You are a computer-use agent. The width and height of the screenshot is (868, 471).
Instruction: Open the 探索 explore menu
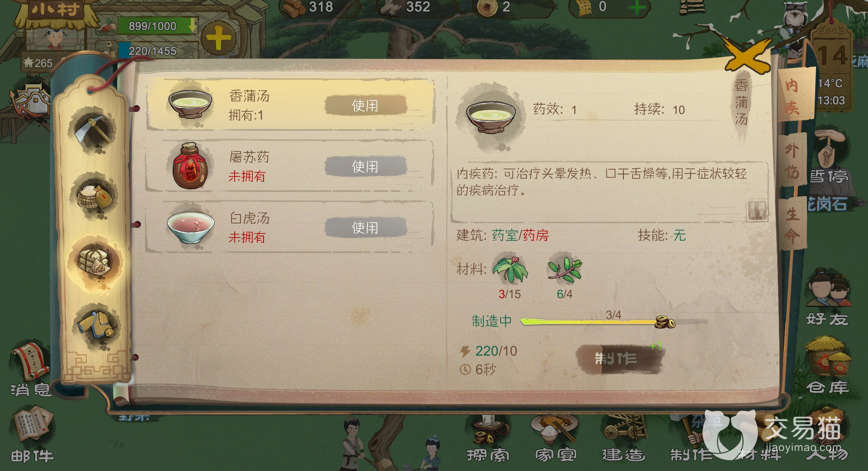[487, 438]
